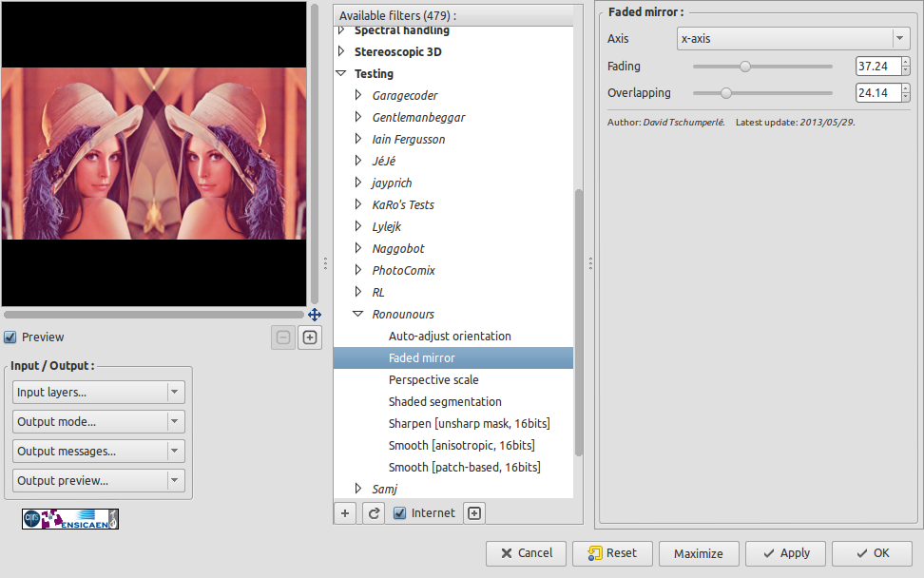
Task: Expand the PhotoComix folder
Action: [x=358, y=270]
